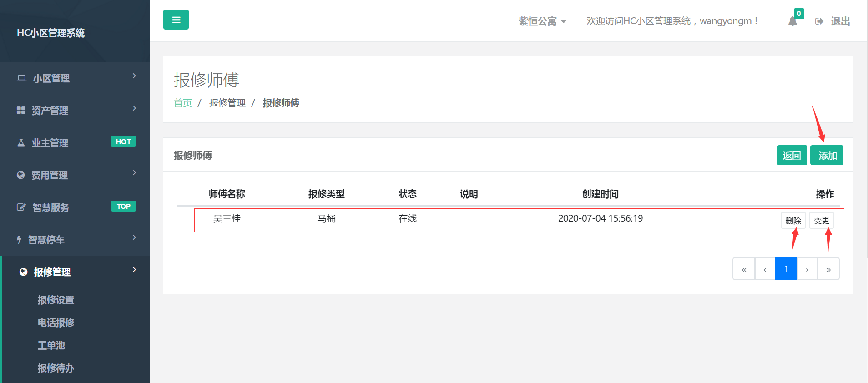Expand the 费用管理 chevron arrow

point(134,173)
